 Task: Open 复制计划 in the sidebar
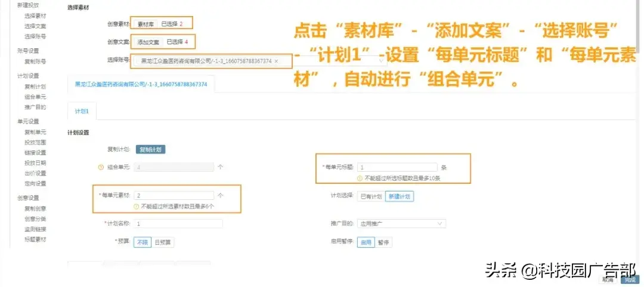pyautogui.click(x=35, y=87)
